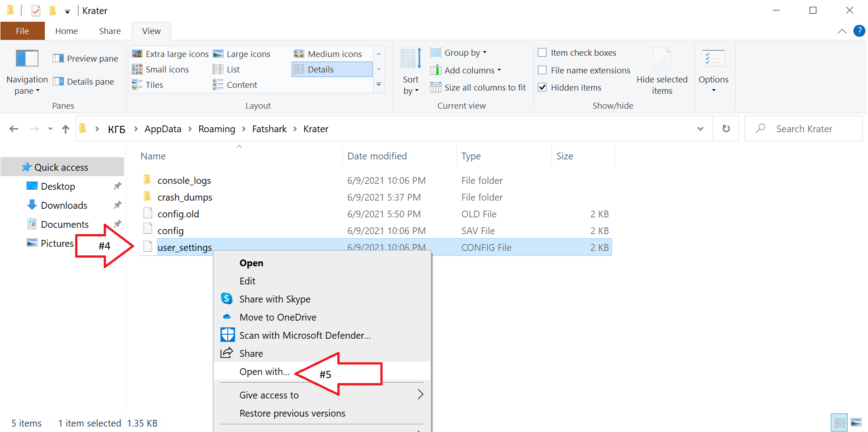Refresh the current folder view
The width and height of the screenshot is (868, 432).
click(726, 129)
